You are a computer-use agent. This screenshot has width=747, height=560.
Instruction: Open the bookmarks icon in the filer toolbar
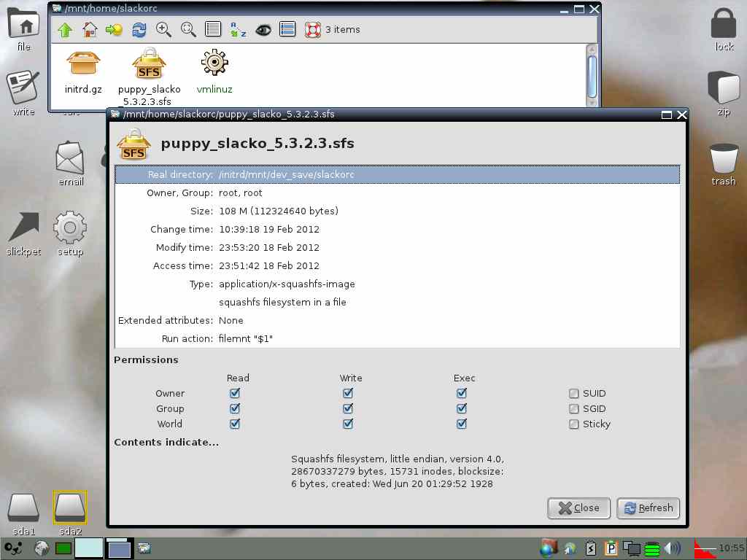(115, 30)
